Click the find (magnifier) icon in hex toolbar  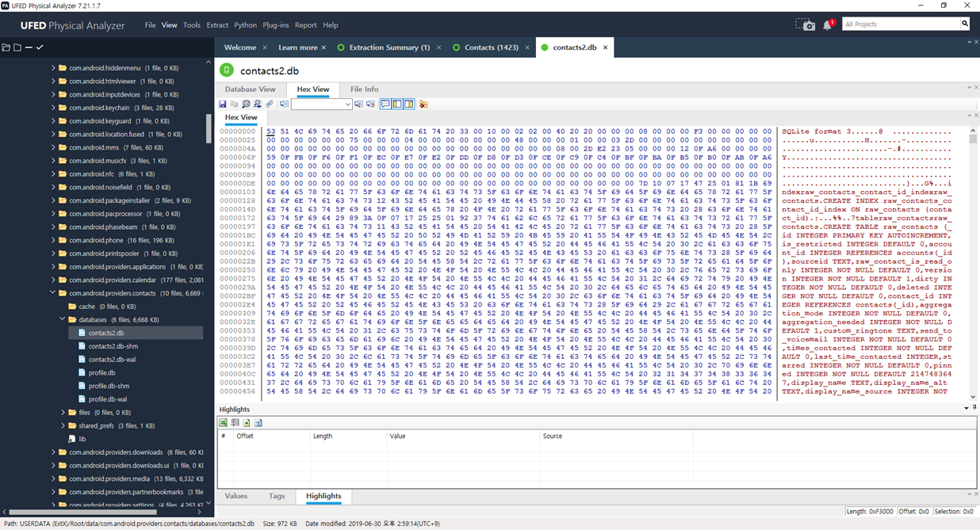point(246,104)
